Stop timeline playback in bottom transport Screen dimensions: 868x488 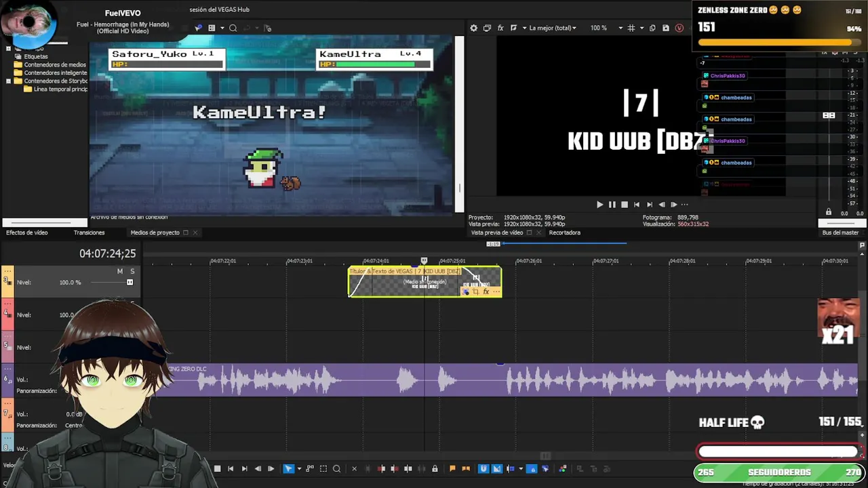217,468
